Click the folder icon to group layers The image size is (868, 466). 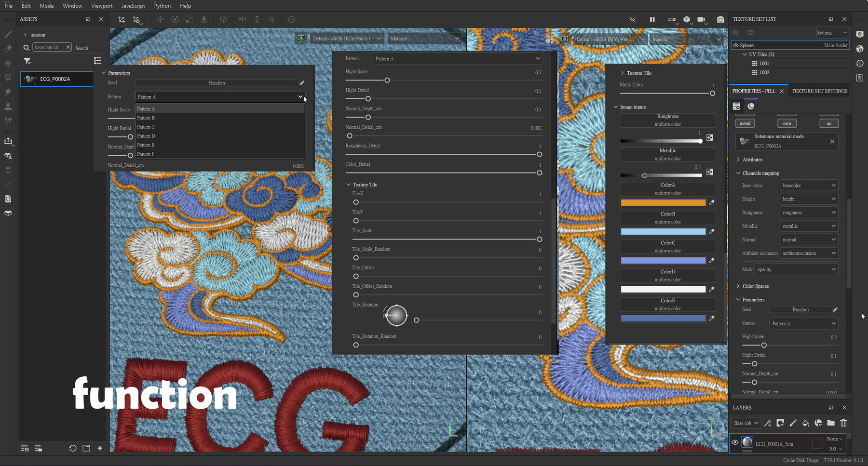point(831,423)
